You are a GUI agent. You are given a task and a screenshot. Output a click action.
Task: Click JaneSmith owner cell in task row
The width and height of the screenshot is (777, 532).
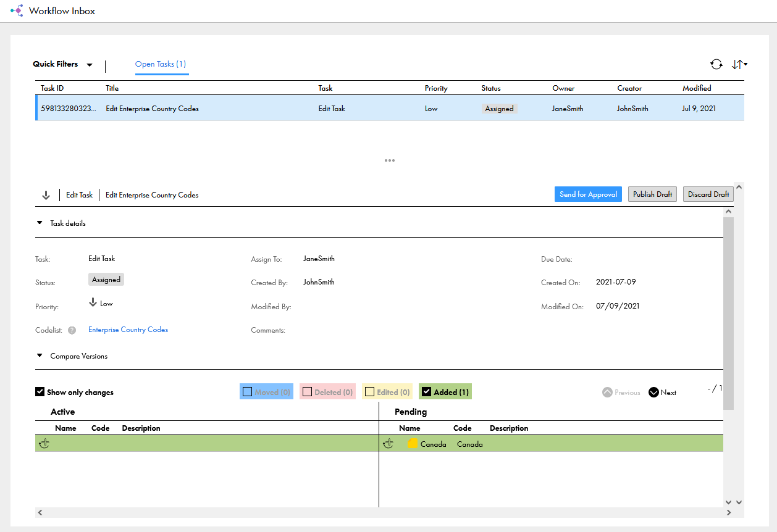(568, 109)
